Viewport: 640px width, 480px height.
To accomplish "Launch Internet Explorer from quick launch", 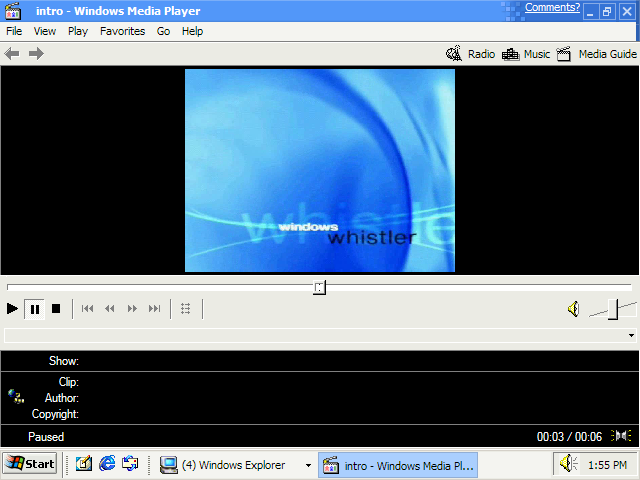I will pyautogui.click(x=107, y=464).
